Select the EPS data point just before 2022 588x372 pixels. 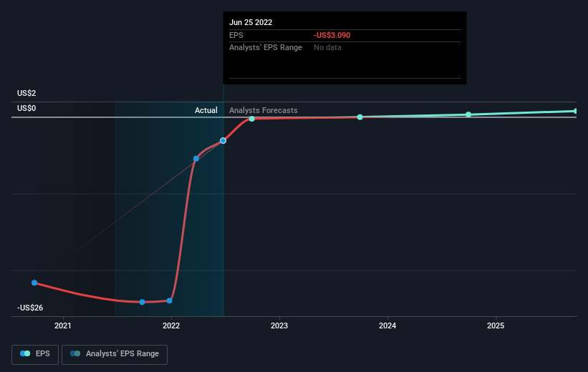tap(170, 300)
